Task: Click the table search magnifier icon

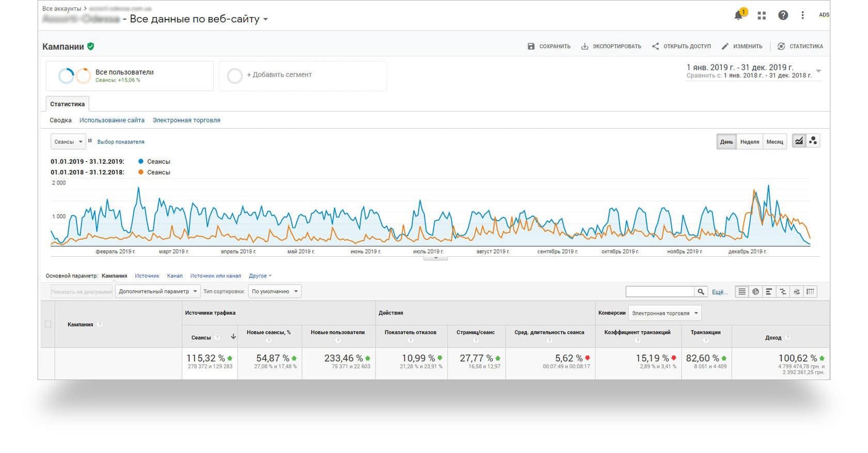Action: (701, 291)
